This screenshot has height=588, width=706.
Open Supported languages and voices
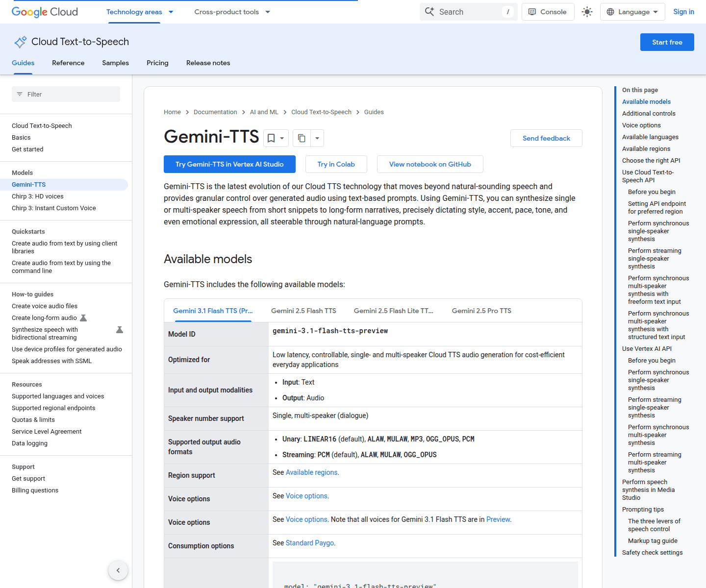click(x=58, y=396)
